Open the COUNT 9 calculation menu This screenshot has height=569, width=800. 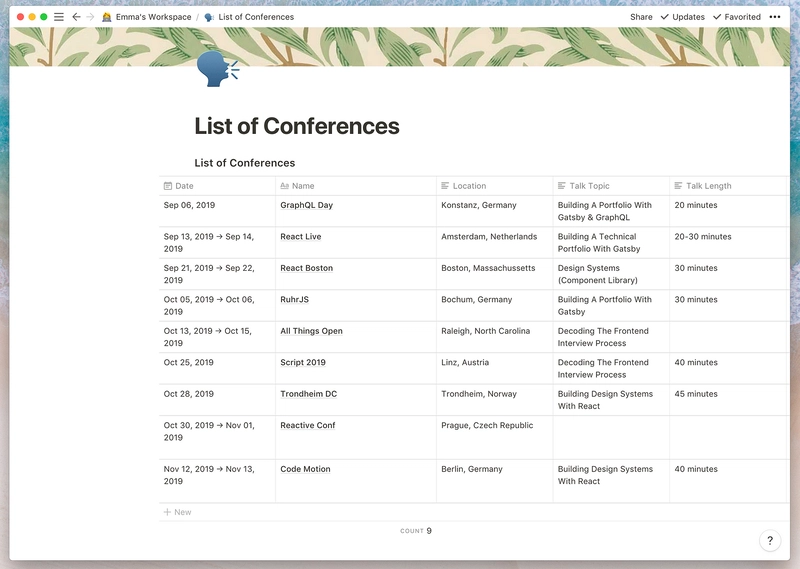coord(416,531)
